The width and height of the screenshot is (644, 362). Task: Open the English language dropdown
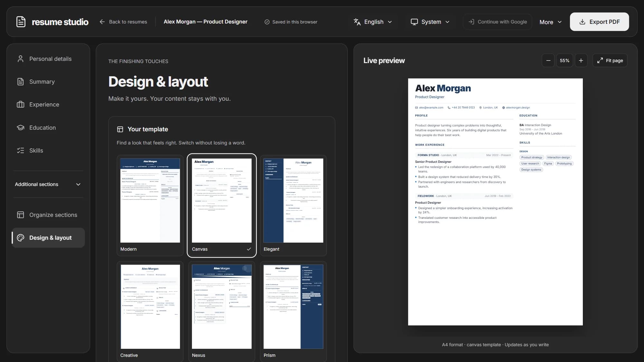pyautogui.click(x=373, y=22)
